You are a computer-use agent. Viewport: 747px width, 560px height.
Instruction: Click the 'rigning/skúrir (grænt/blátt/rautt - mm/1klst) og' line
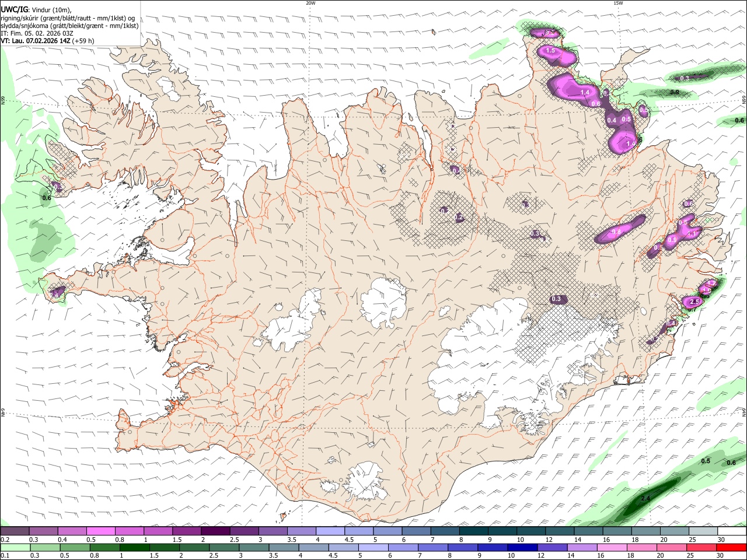pos(68,18)
